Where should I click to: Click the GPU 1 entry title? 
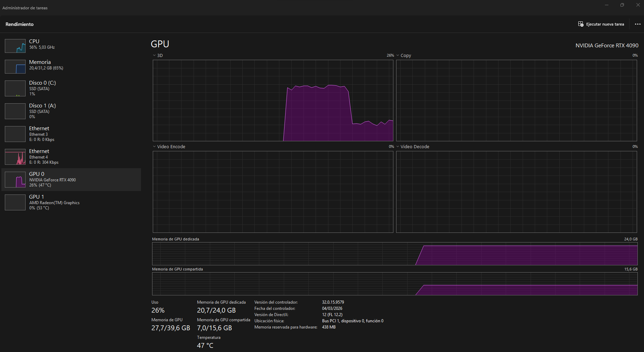(36, 197)
